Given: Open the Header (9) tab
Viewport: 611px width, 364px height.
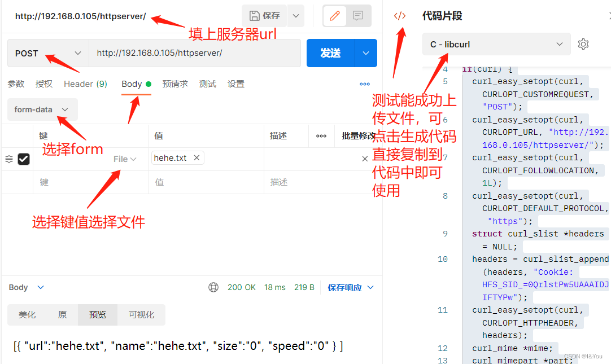Looking at the screenshot, I should coord(85,84).
